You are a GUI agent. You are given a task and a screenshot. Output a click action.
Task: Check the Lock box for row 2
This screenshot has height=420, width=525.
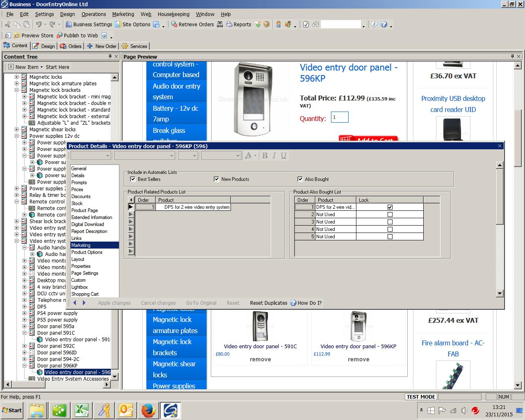[x=390, y=215]
